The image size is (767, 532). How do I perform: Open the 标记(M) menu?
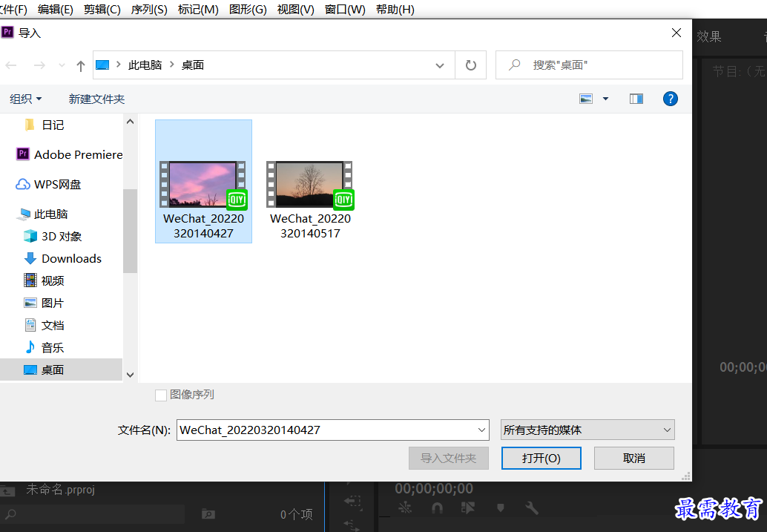(x=198, y=10)
